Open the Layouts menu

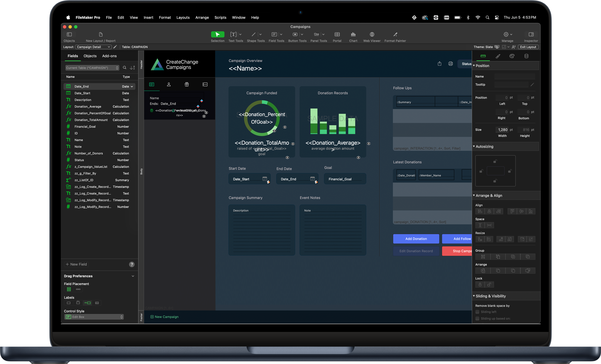point(183,17)
